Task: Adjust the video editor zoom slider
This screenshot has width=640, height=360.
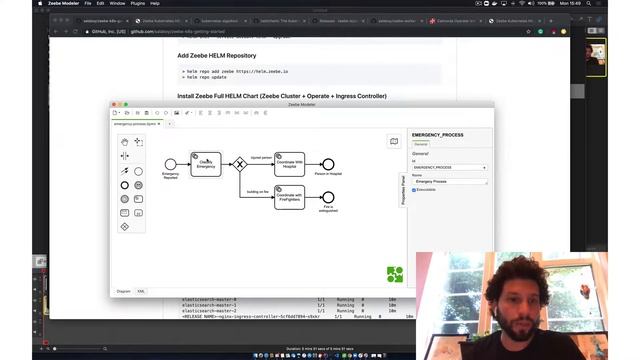Action: point(77,349)
